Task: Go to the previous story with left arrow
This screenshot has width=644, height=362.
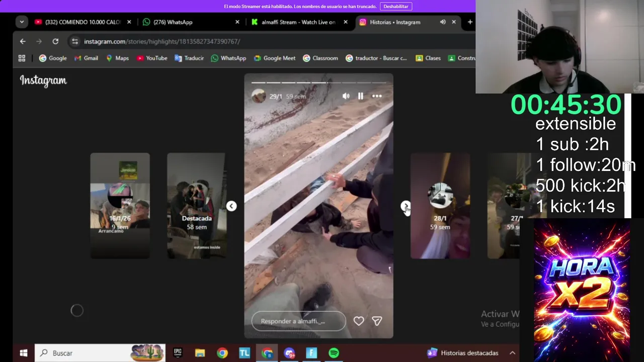Action: 231,206
